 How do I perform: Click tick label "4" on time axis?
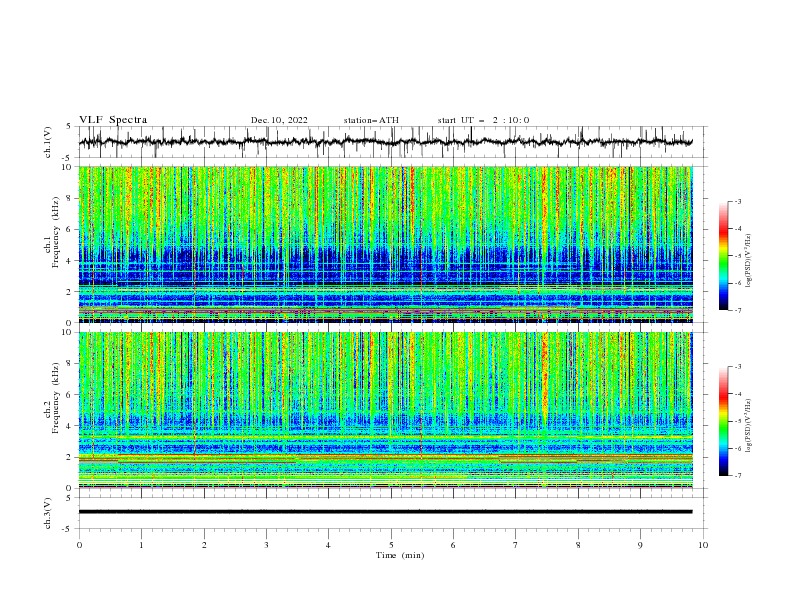328,545
